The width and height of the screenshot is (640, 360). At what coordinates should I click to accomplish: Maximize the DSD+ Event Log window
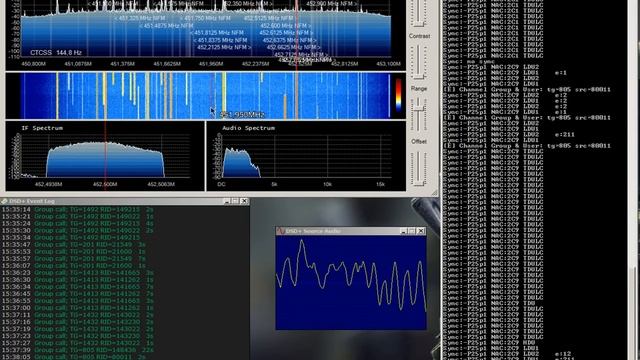click(x=235, y=201)
